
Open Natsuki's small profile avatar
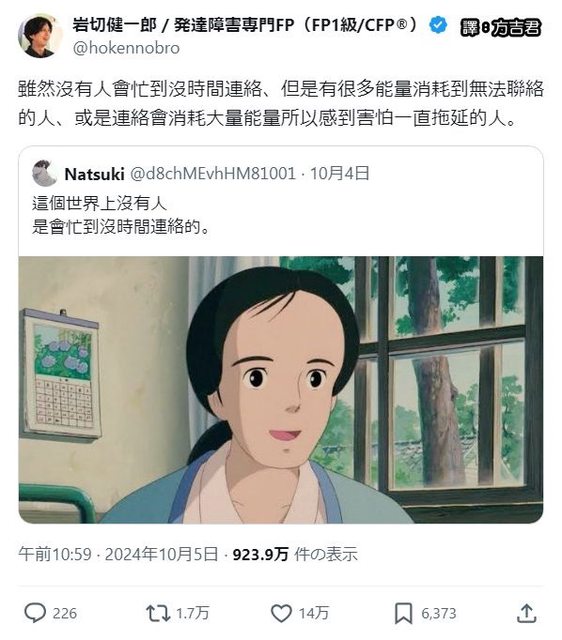[44, 173]
